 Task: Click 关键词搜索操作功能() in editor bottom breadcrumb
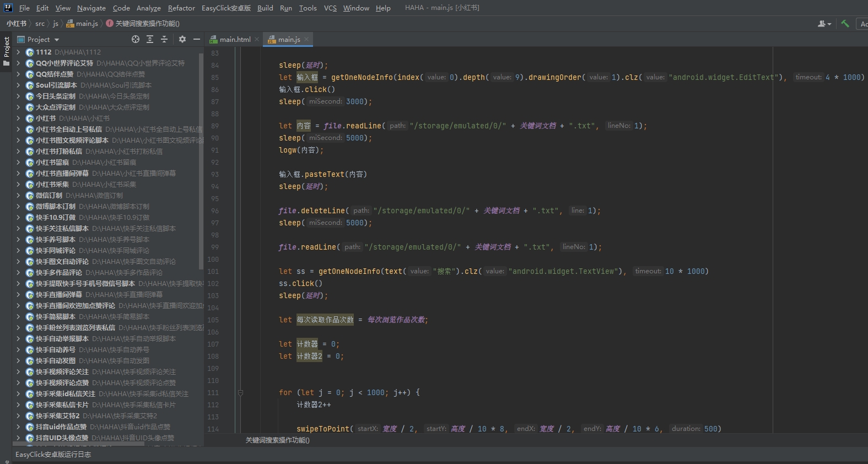(x=277, y=440)
